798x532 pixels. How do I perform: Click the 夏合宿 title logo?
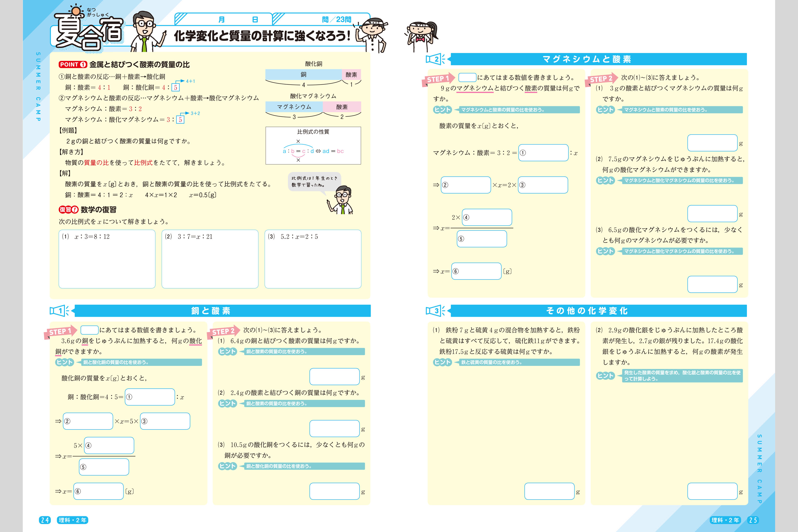(89, 29)
